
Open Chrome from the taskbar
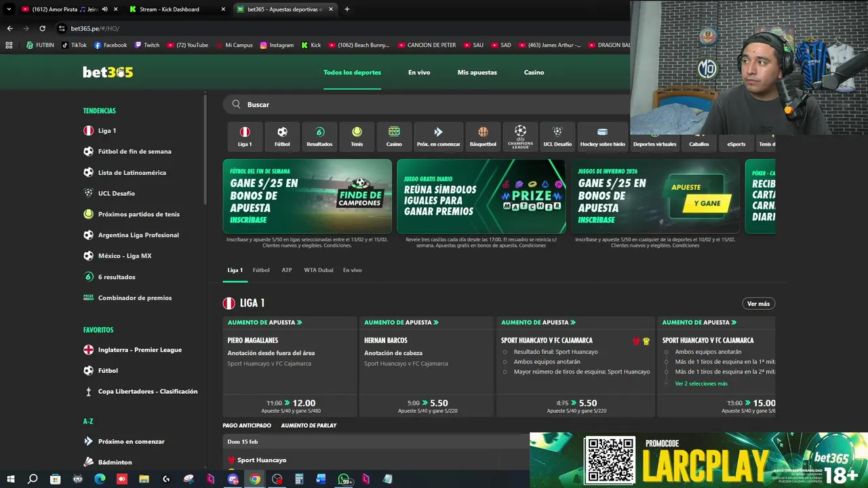[x=255, y=479]
